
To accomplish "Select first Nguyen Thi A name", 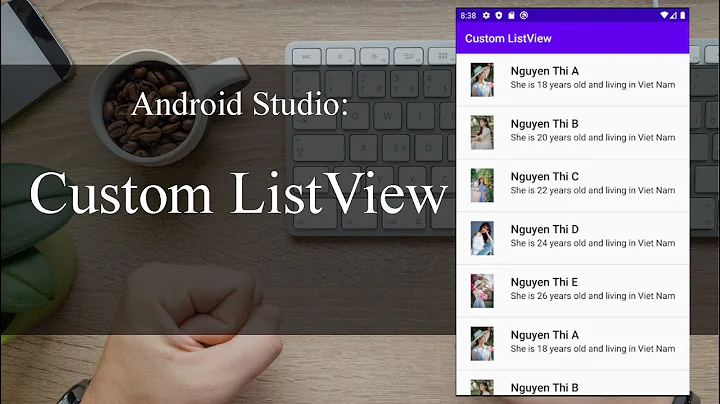I will [x=545, y=71].
